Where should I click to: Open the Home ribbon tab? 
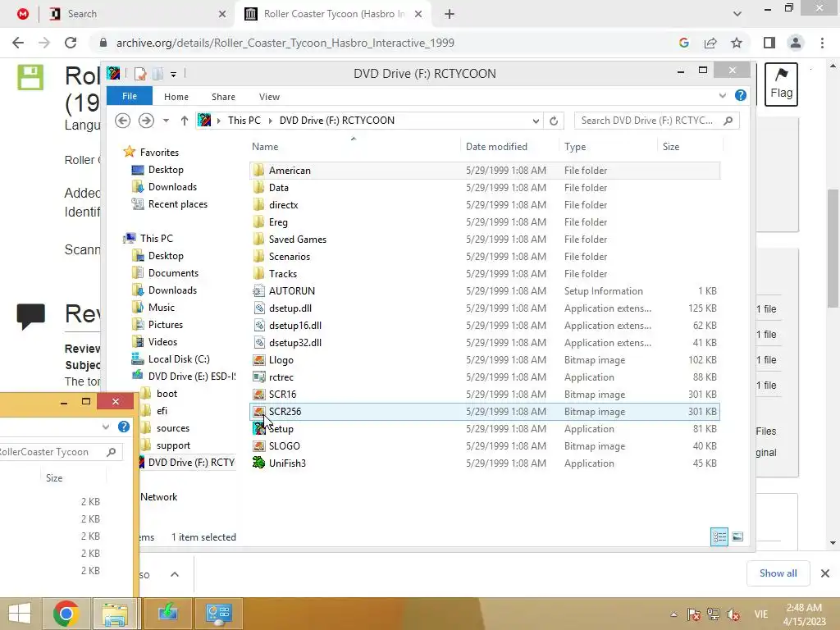pyautogui.click(x=176, y=97)
